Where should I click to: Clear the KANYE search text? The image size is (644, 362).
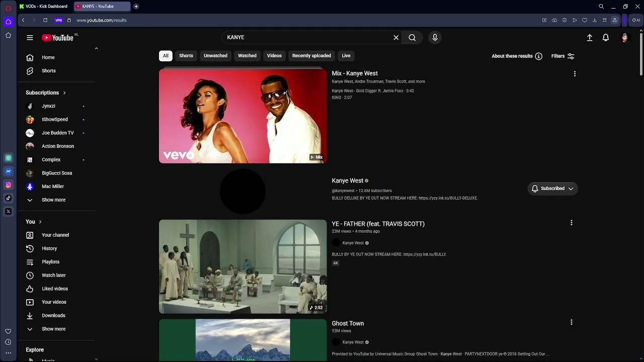point(396,38)
